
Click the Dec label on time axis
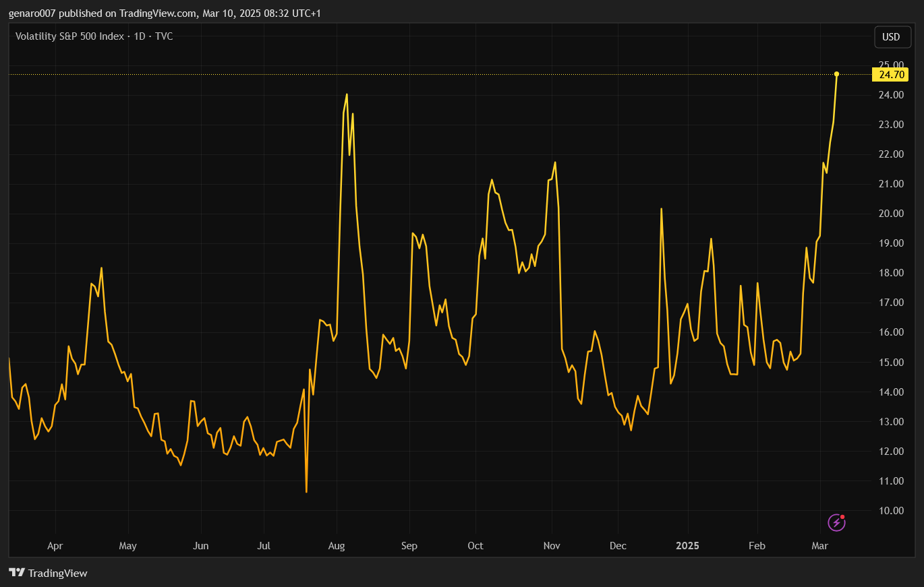point(618,546)
